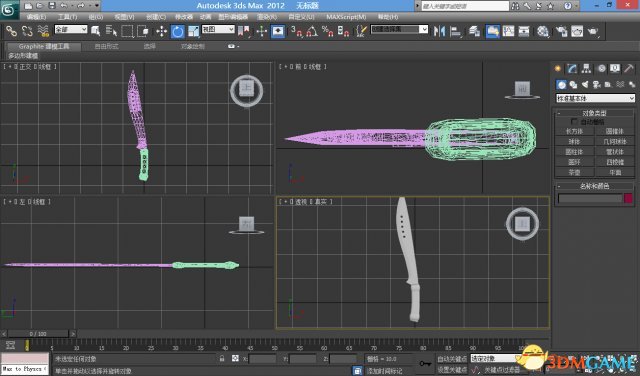Viewport: 640px width, 376px height.
Task: Click the Cone primitive button
Action: click(x=615, y=131)
